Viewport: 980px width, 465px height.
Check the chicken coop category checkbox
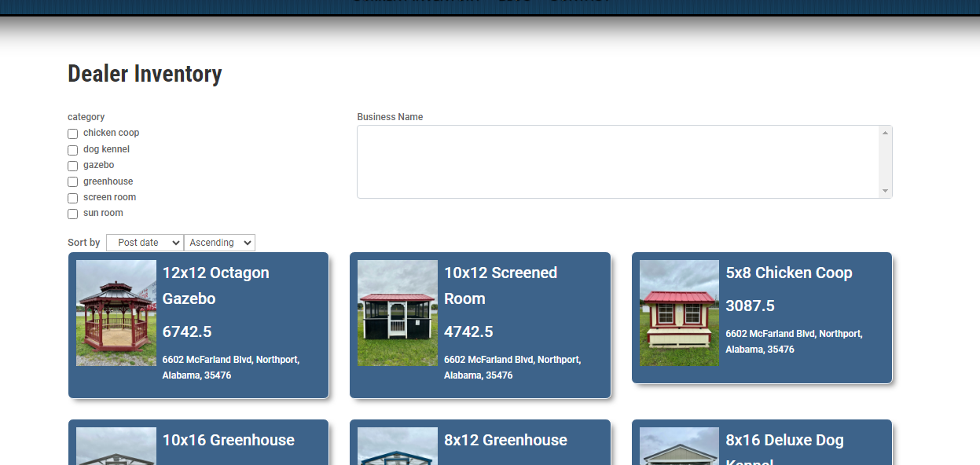click(72, 134)
